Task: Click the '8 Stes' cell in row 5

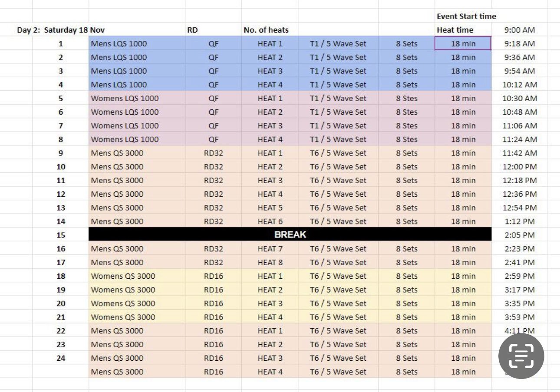Action: pyautogui.click(x=406, y=98)
